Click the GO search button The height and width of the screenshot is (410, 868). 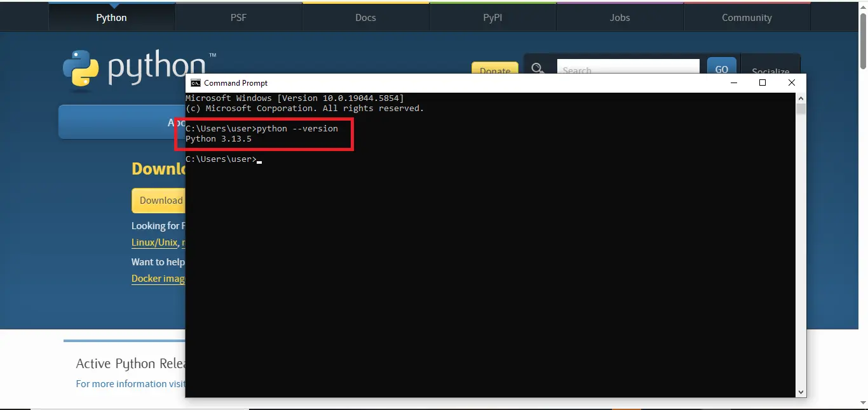(x=722, y=67)
